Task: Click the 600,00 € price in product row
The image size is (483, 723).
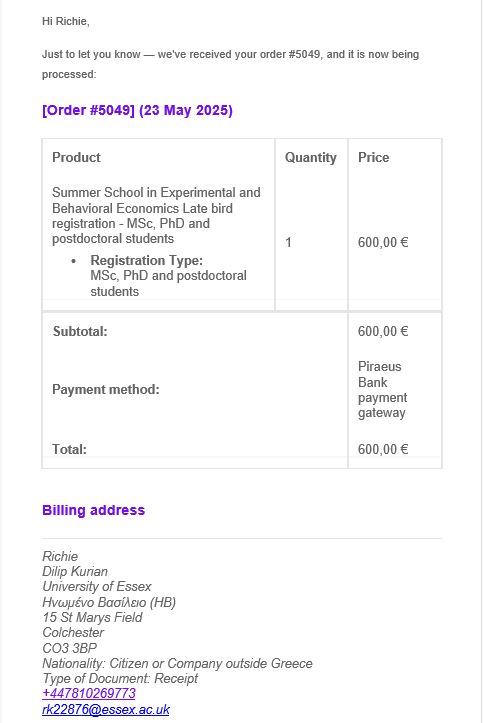Action: [x=383, y=242]
